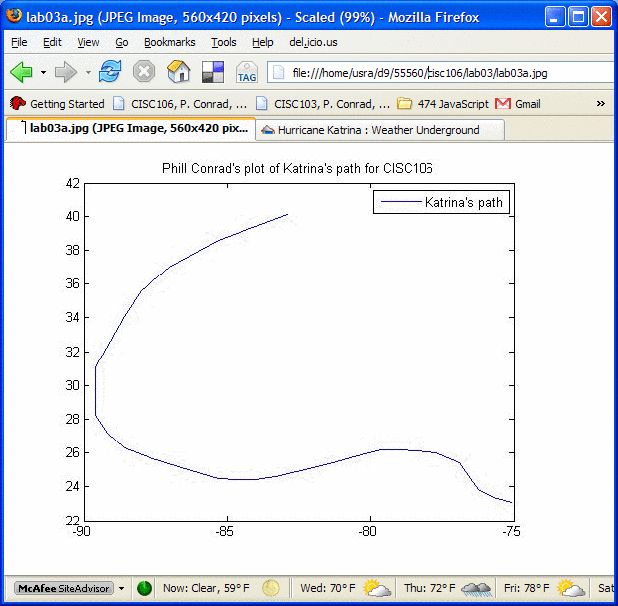Open the Getting Started bookmark
Screen dimensions: 618x606
point(57,104)
